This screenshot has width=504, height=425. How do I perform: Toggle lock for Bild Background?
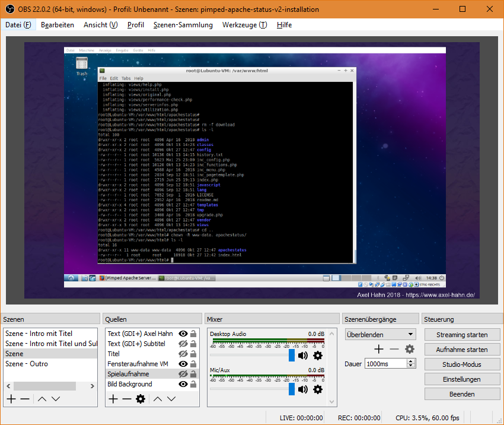pos(193,384)
